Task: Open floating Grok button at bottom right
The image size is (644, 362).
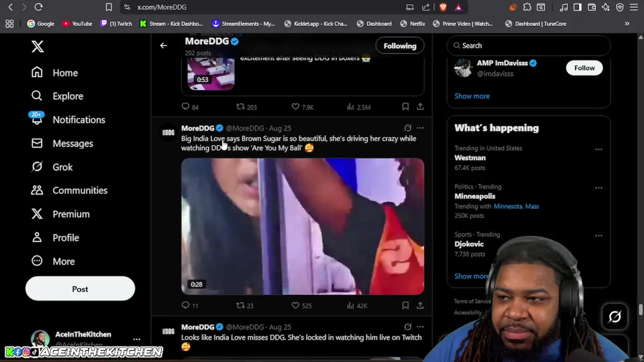Action: (x=615, y=317)
